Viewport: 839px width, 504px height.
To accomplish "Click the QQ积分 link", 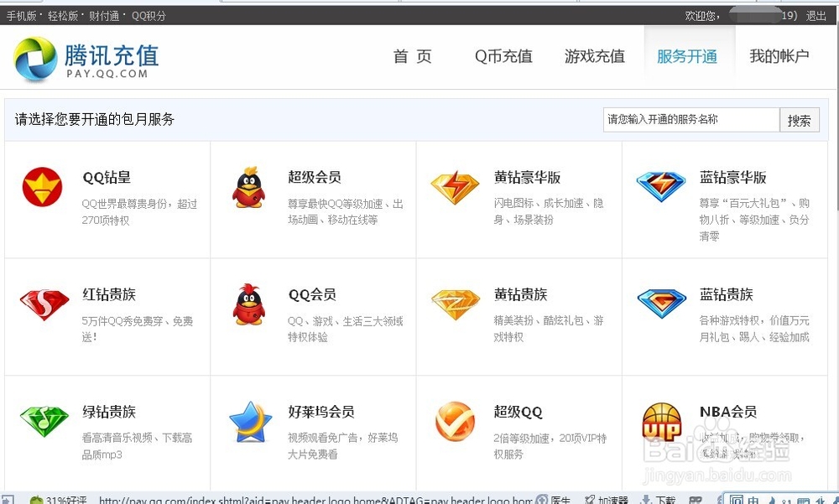I will click(149, 16).
